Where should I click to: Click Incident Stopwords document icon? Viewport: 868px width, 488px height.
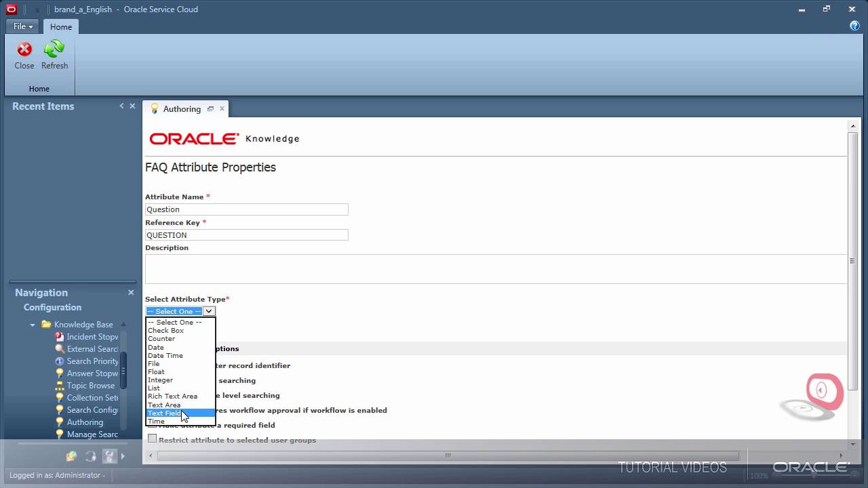click(x=59, y=337)
